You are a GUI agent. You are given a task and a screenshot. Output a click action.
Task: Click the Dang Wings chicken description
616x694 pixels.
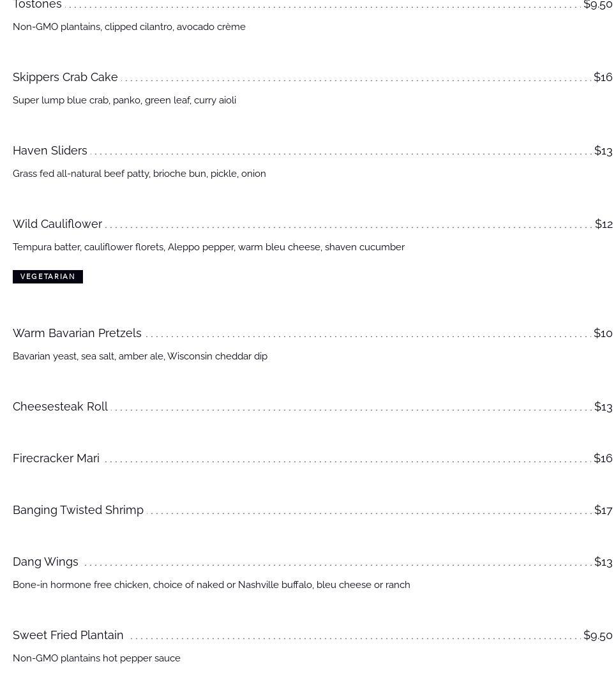[x=211, y=585]
